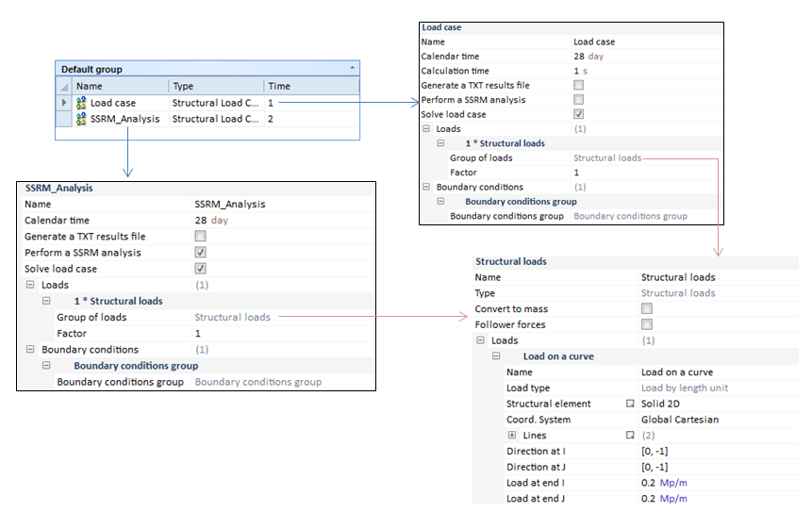Click the small icon beside Lines property
Image resolution: width=812 pixels, height=512 pixels.
point(630,436)
